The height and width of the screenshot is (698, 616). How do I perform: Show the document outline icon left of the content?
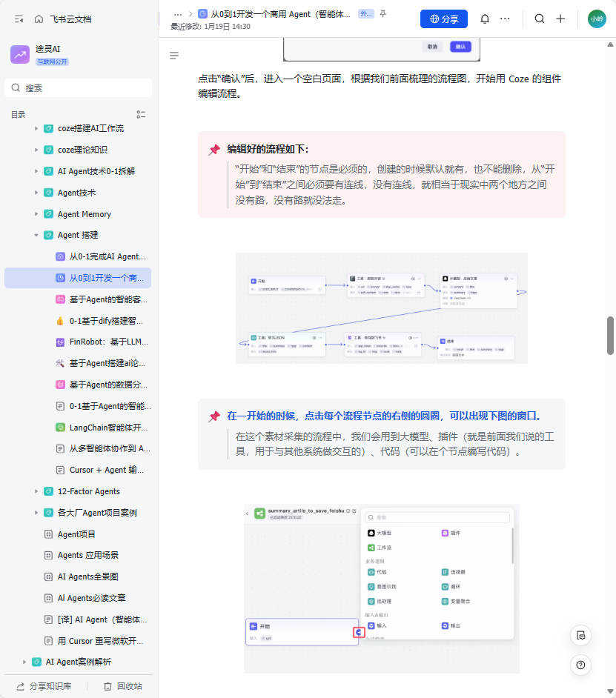tap(174, 56)
